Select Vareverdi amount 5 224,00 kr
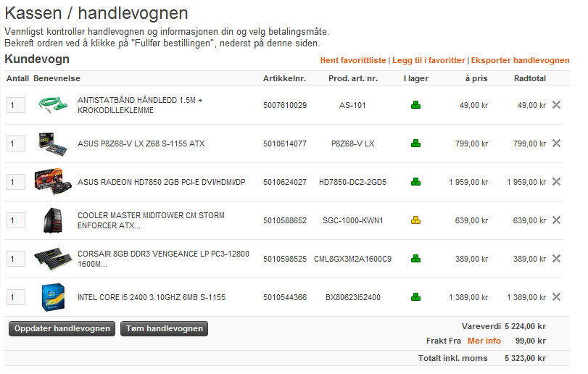 tap(525, 326)
